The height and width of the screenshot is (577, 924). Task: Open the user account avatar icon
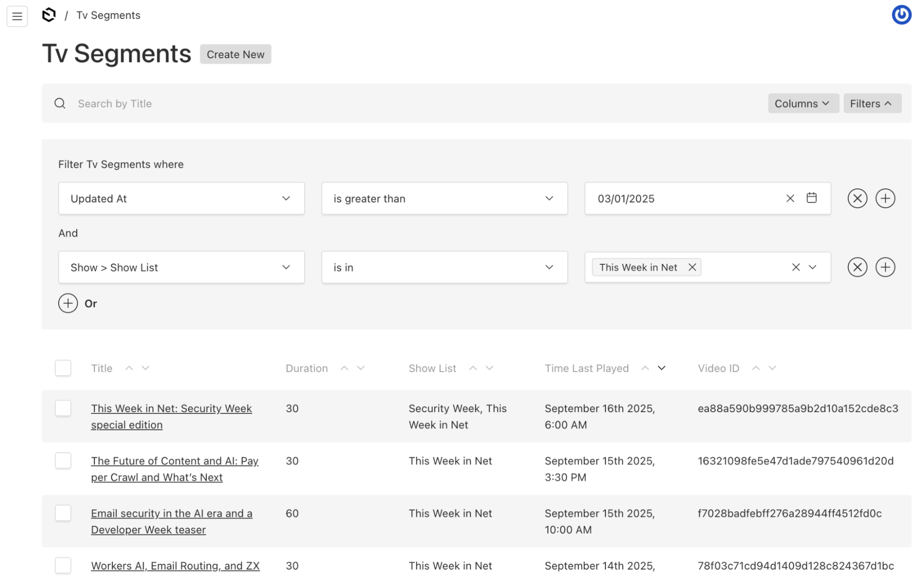point(901,15)
